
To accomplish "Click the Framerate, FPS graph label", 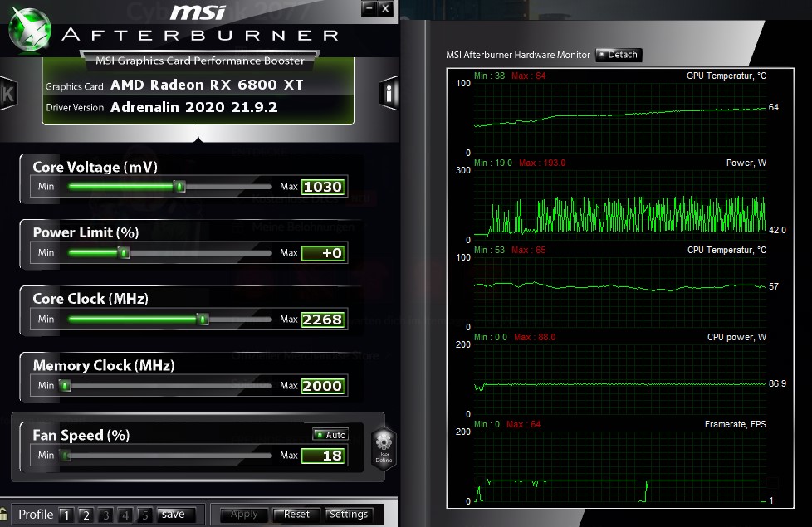I will click(x=736, y=424).
